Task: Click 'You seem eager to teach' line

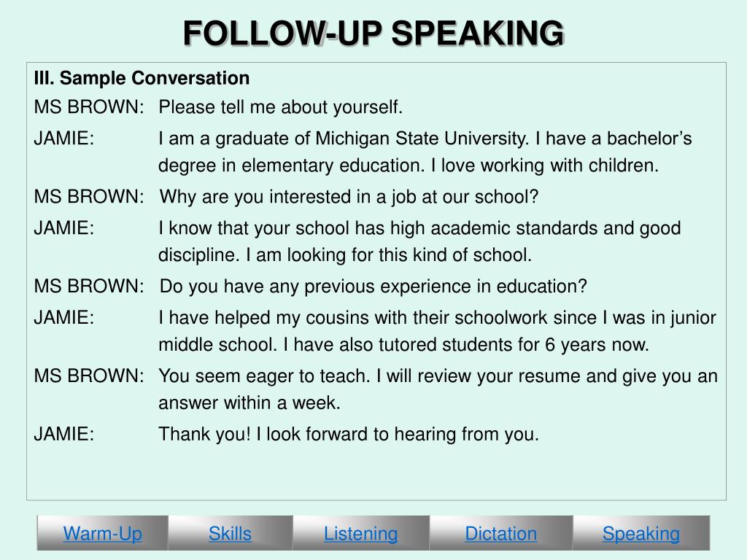Action: (438, 376)
